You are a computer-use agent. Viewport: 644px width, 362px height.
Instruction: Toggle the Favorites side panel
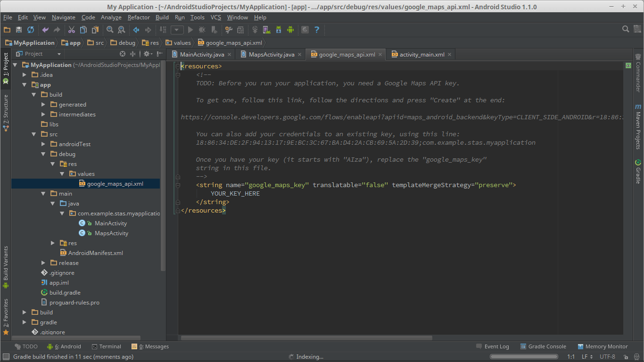coord(6,316)
